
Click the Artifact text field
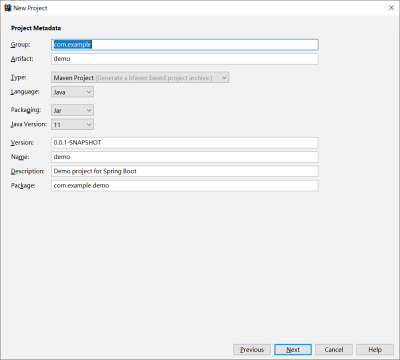[x=185, y=59]
